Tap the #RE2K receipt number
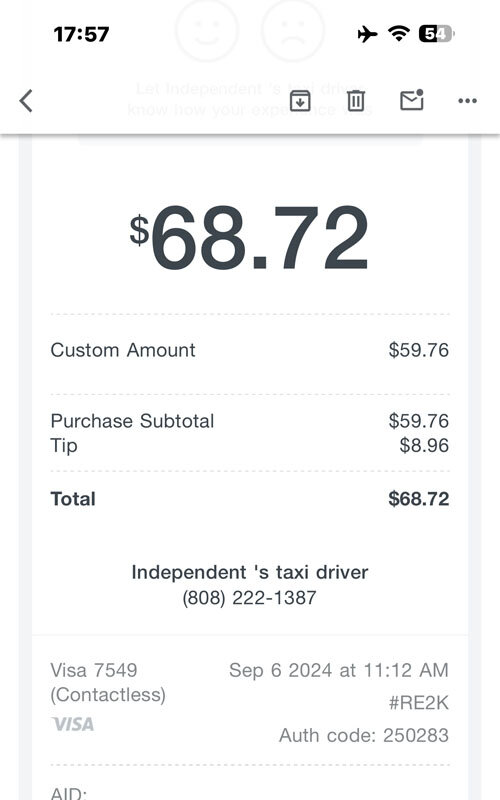Image resolution: width=500 pixels, height=800 pixels. (418, 703)
